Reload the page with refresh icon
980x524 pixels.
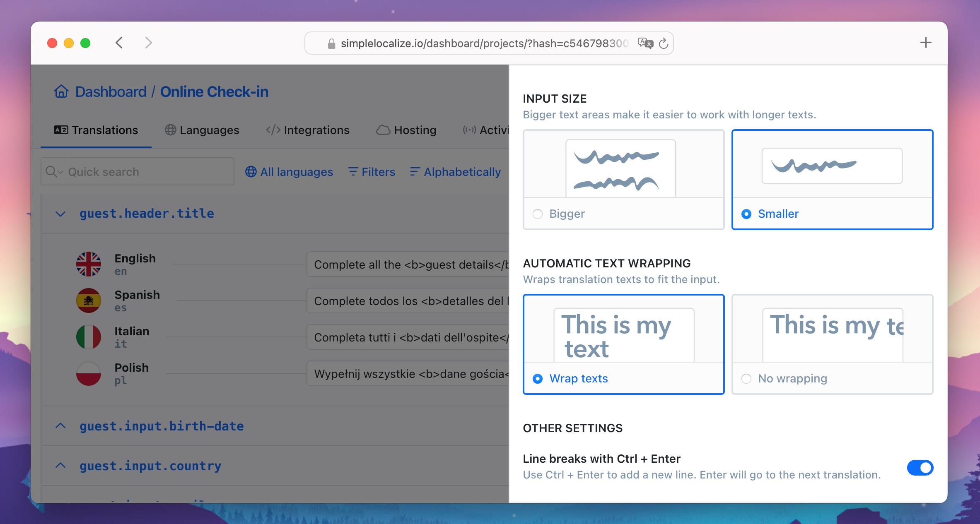coord(664,43)
